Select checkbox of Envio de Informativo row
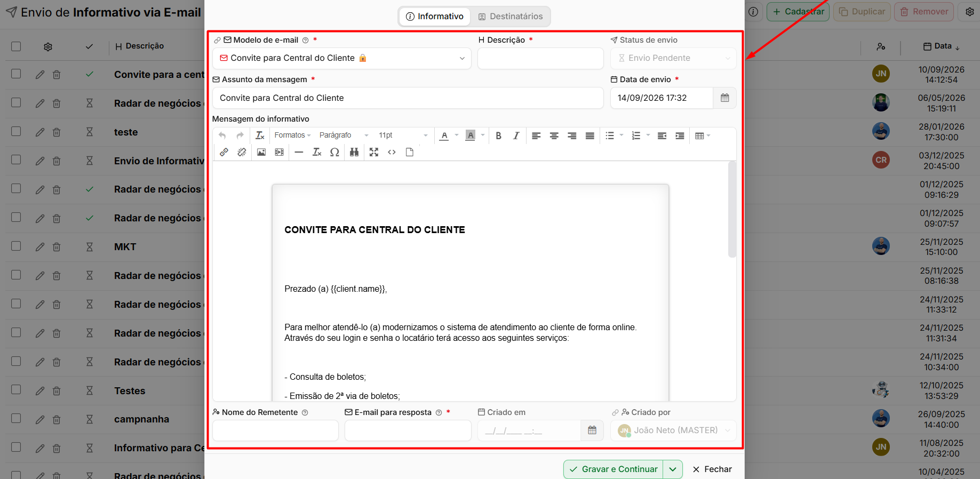Viewport: 980px width, 479px height. (16, 160)
